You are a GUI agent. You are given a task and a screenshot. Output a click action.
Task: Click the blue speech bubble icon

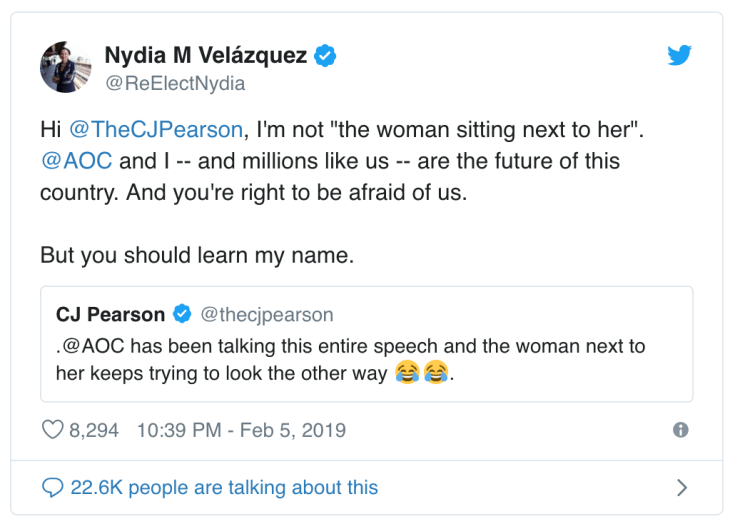pos(52,487)
